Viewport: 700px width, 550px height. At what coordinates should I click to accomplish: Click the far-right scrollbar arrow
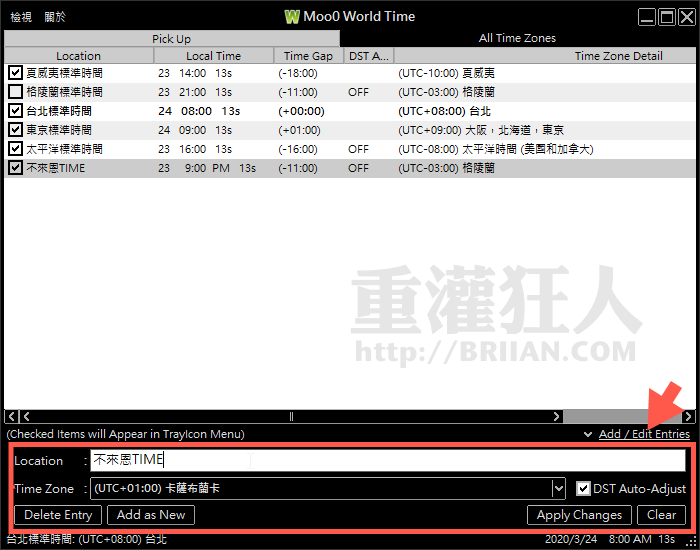[688, 417]
